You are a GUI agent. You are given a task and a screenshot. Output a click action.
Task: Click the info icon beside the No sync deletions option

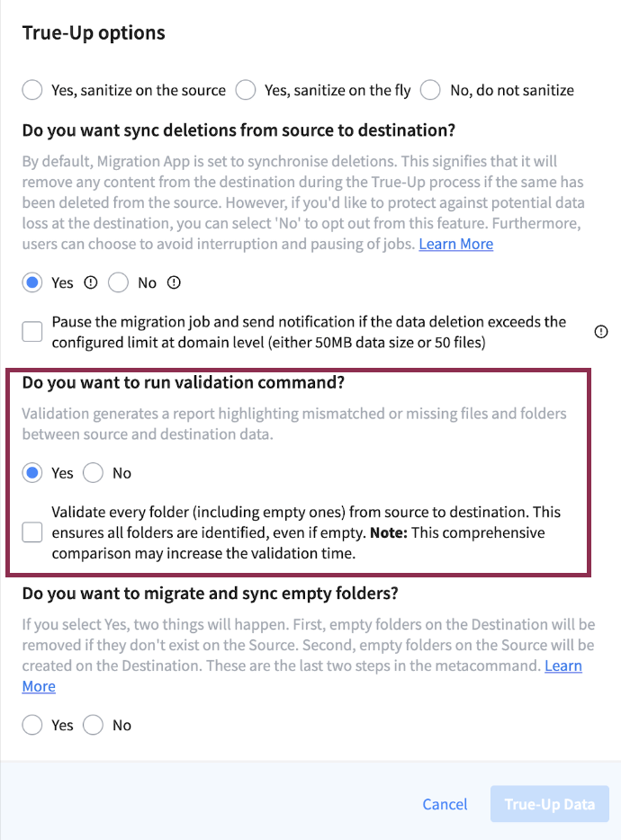click(174, 282)
